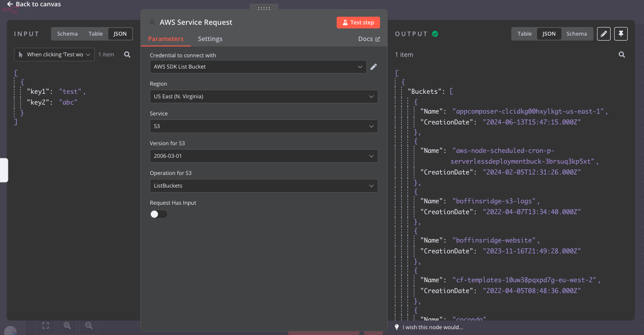Click the AWS Service Request node title
The width and height of the screenshot is (644, 335).
(196, 22)
